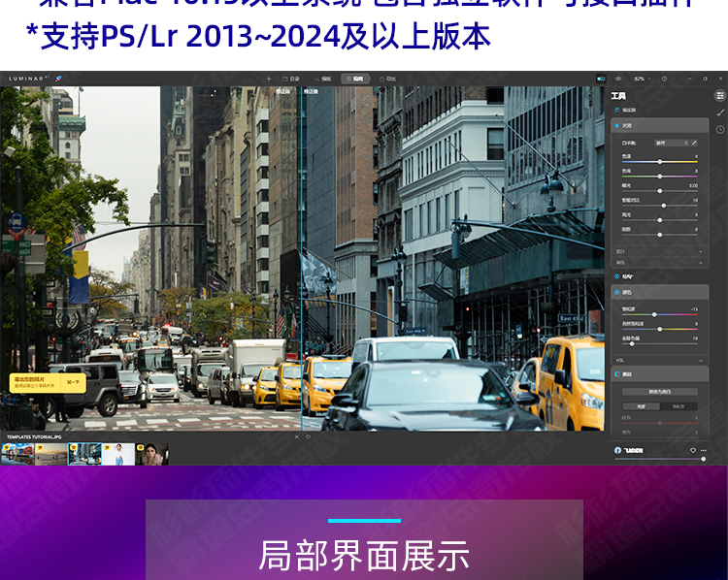Image resolution: width=728 pixels, height=580 pixels.
Task: Click the 修改前 before label on photo
Action: pos(282,91)
